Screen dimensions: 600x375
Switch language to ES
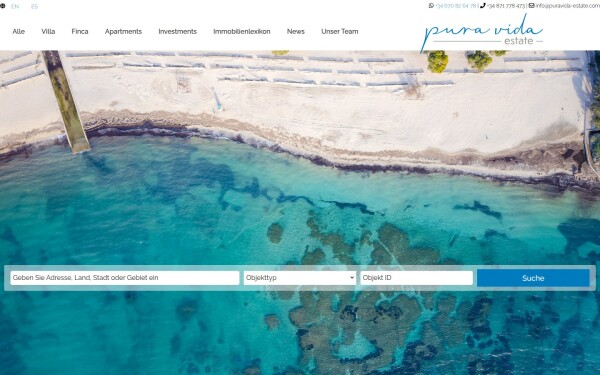pos(34,7)
